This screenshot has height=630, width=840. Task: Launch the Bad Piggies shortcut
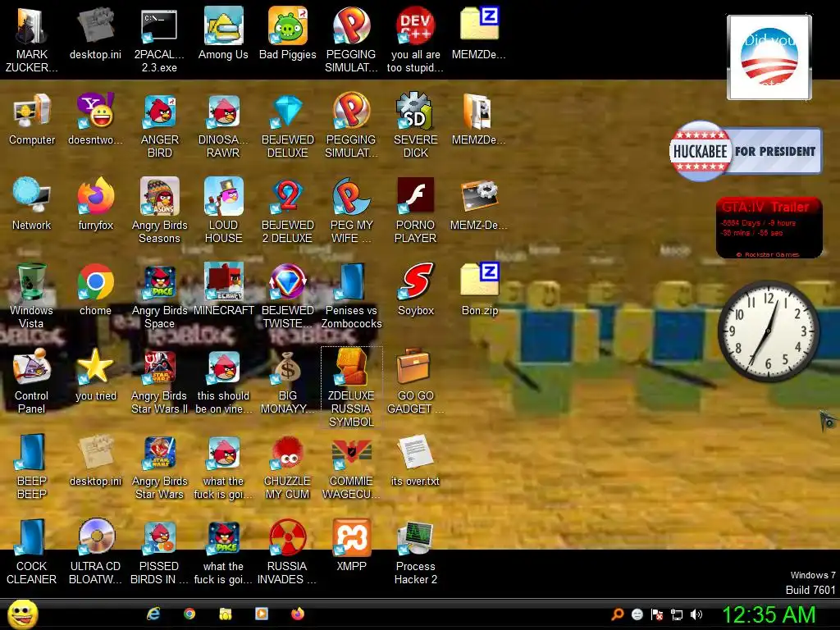288,34
